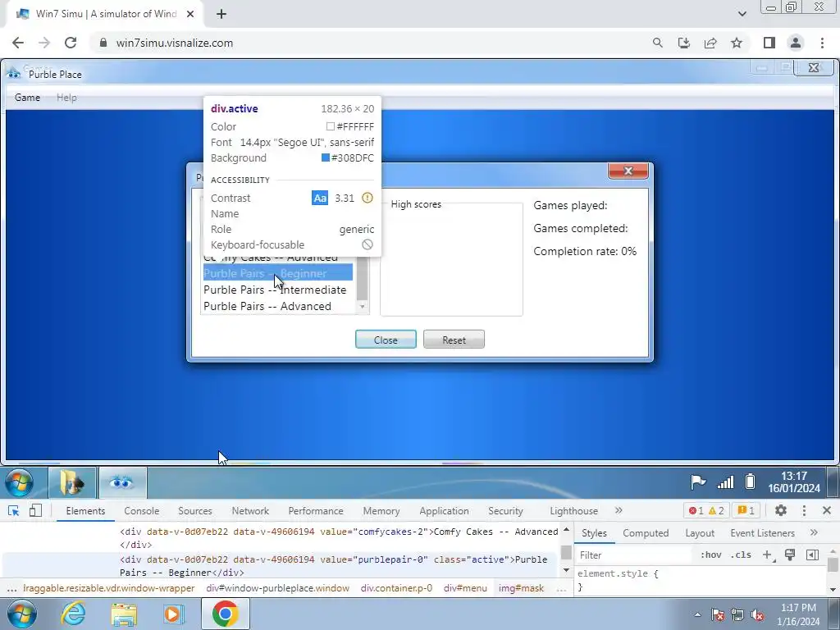
Task: Click the list scrollbar down arrow
Action: 362,307
